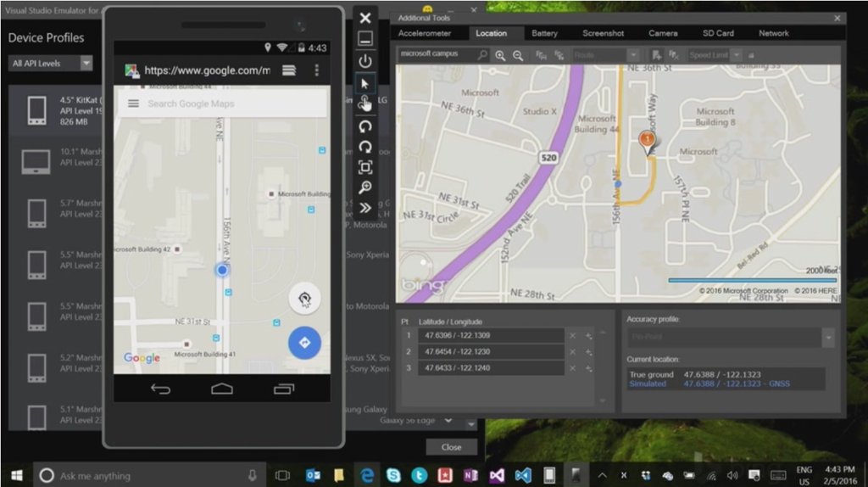Open the emulator zoom tool

364,188
